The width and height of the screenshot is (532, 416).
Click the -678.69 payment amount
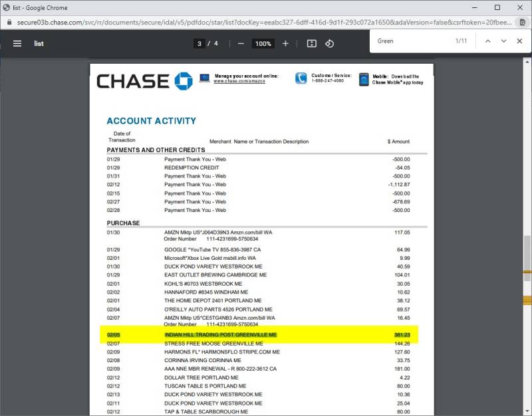[x=401, y=202]
